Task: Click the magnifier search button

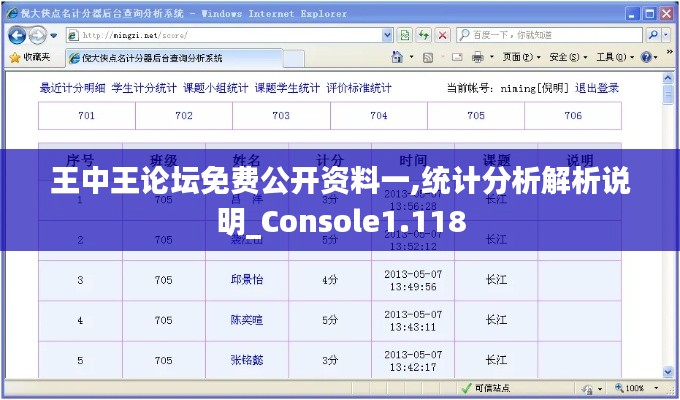Action: click(653, 35)
